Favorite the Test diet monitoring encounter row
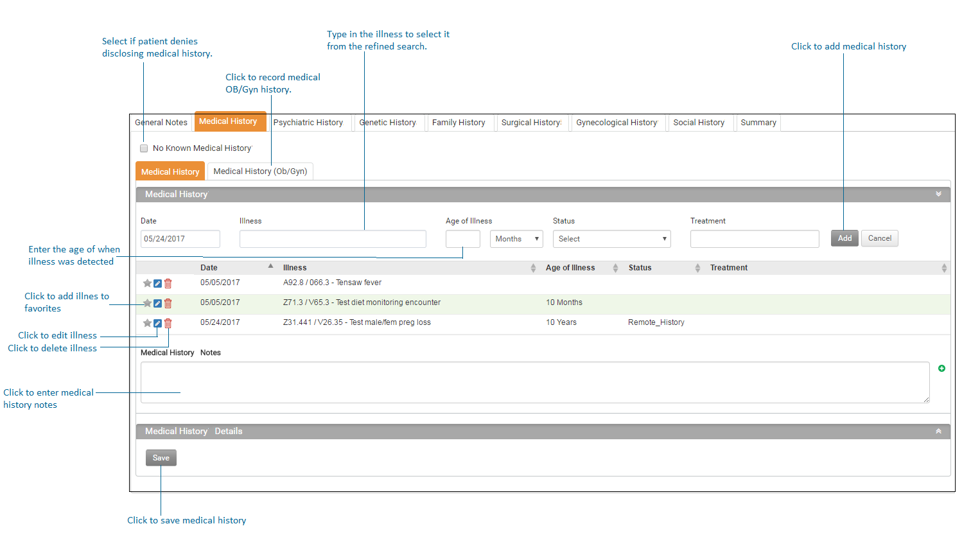The width and height of the screenshot is (980, 551). 147,303
